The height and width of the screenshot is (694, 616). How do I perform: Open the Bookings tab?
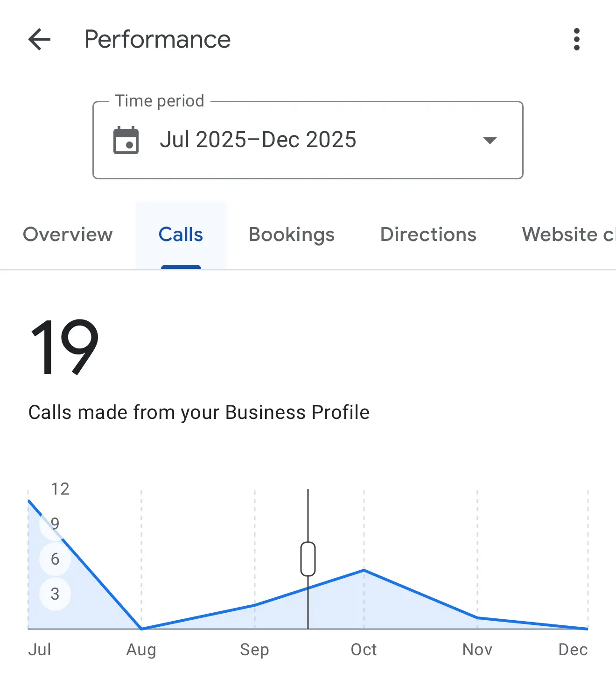pos(292,234)
